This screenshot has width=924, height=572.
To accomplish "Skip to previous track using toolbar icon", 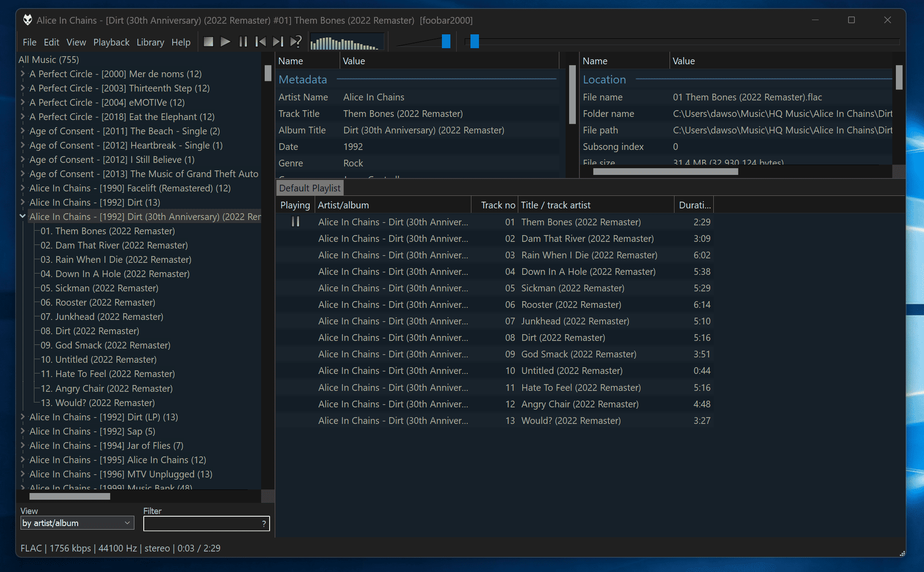I will point(261,41).
